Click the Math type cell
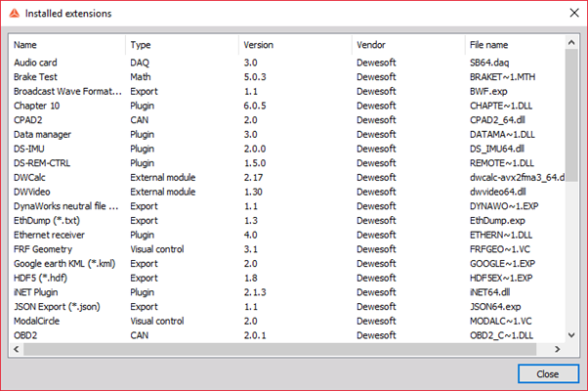 coord(141,77)
